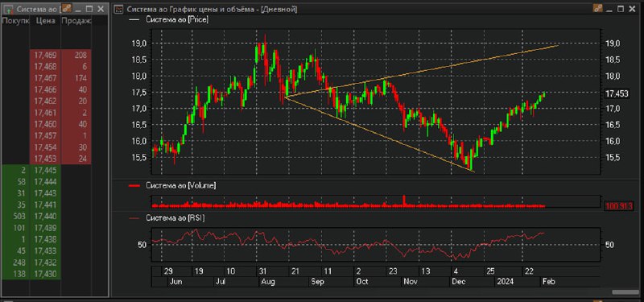644x302 pixels.
Task: Select the buy quote at price 17,439
Action: (45, 228)
